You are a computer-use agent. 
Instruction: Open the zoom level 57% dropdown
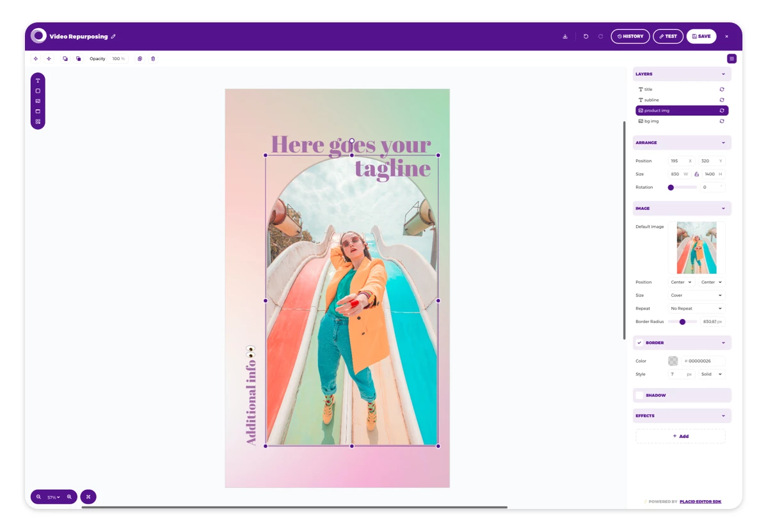54,497
